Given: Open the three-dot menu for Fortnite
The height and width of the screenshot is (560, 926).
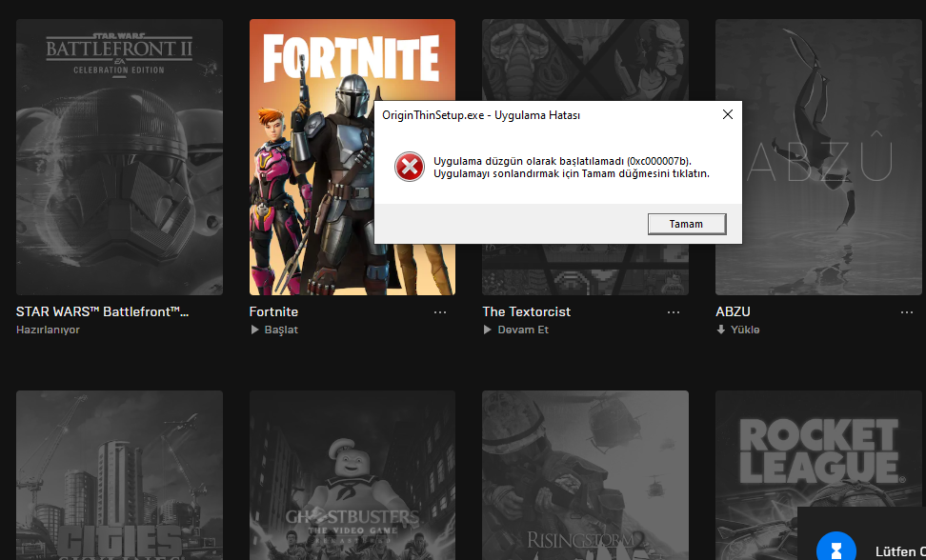Looking at the screenshot, I should 440,312.
